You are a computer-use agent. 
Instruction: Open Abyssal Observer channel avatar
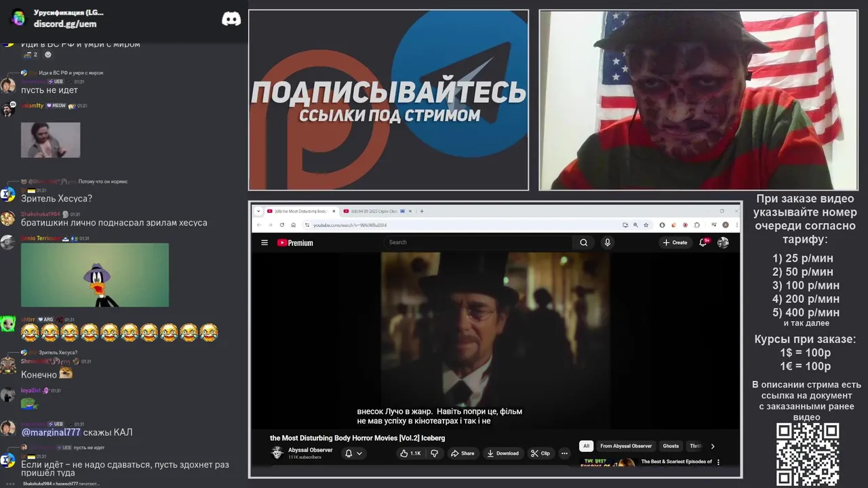(277, 453)
